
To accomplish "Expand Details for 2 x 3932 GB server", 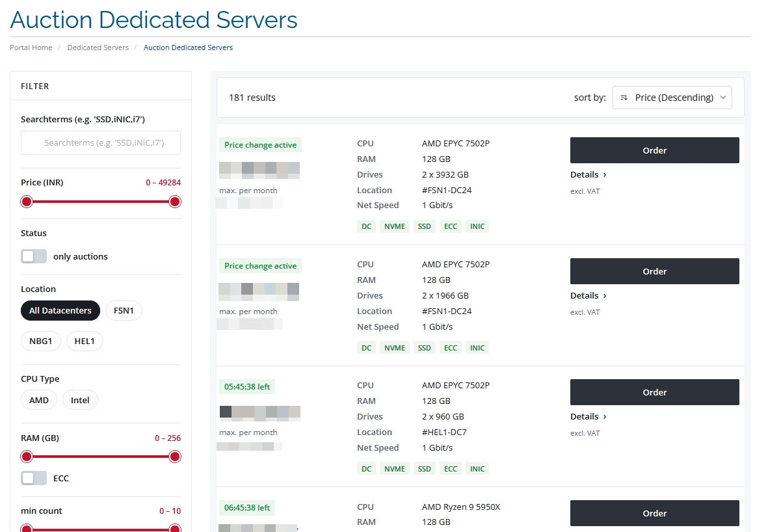I will click(588, 174).
